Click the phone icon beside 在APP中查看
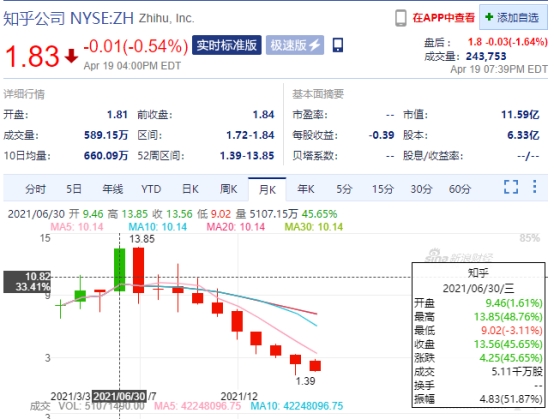Viewport: 554px width, 420px height. point(401,18)
